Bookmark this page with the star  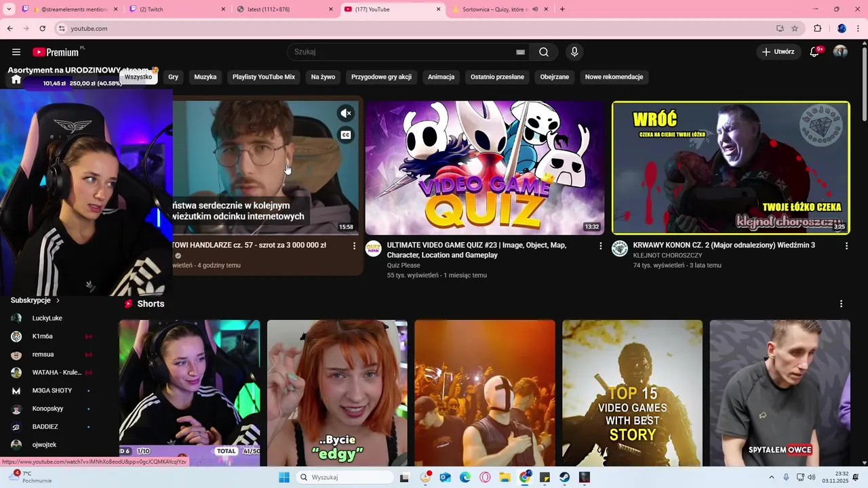click(x=795, y=28)
